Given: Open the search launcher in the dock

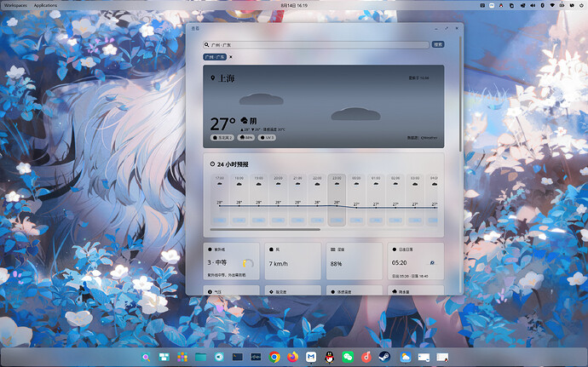Looking at the screenshot, I should pyautogui.click(x=146, y=358).
